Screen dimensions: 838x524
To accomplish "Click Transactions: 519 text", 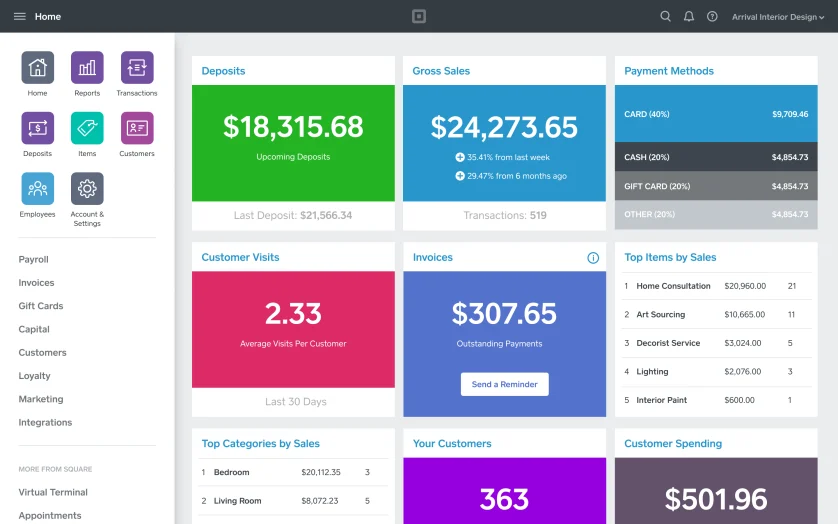I will click(505, 215).
